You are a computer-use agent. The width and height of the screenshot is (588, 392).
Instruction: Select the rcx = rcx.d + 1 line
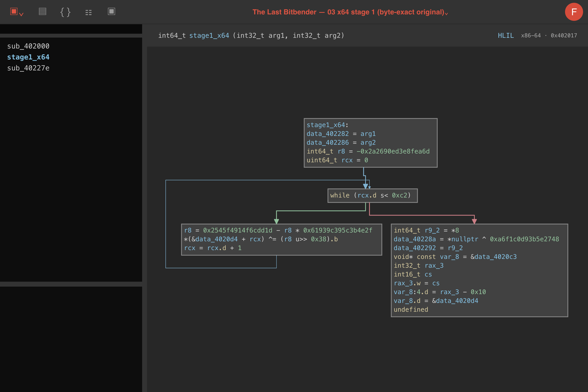click(213, 248)
